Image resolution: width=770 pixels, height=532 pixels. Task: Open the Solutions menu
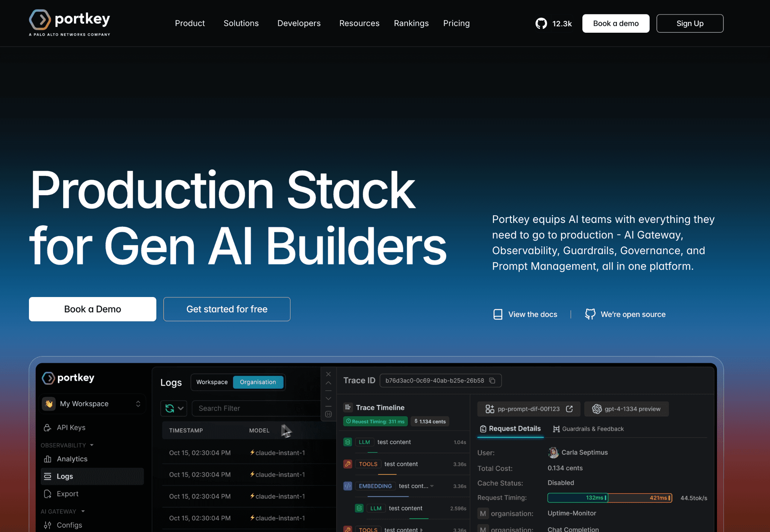pyautogui.click(x=241, y=23)
